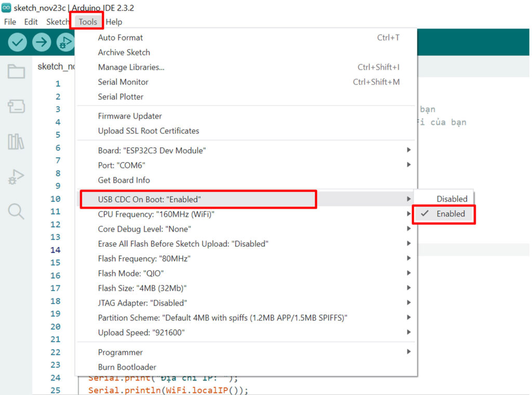This screenshot has height=395, width=532.
Task: Expand the Port COM6 submenu
Action: click(x=122, y=165)
